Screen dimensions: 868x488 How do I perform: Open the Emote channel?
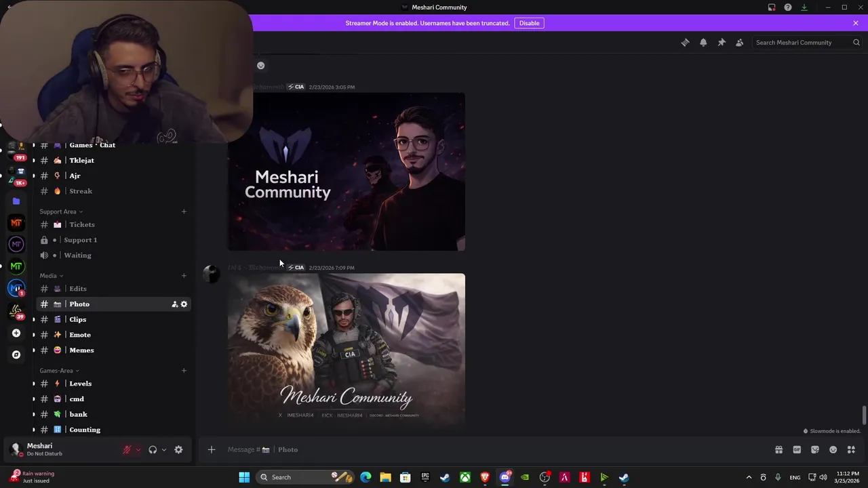(113, 335)
